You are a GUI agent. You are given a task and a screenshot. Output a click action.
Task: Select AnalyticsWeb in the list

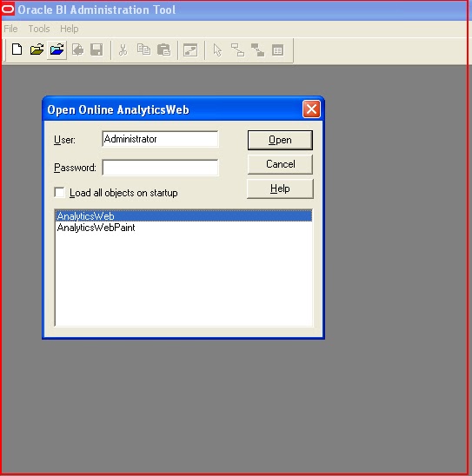(x=183, y=215)
